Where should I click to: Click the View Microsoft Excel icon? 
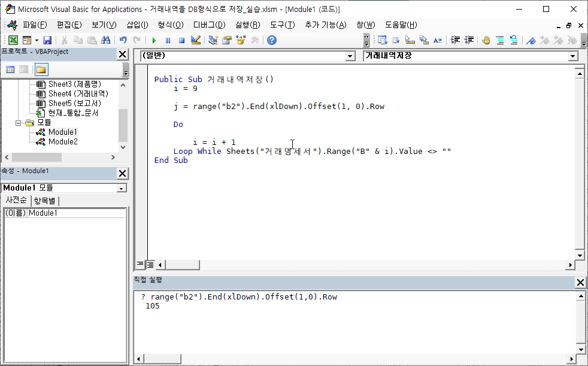[x=13, y=40]
